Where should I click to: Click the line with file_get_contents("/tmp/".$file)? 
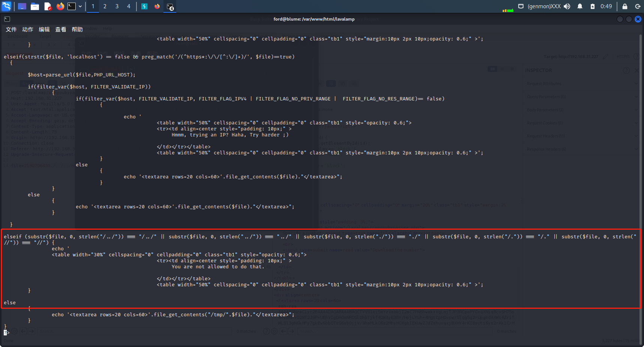[173, 315]
